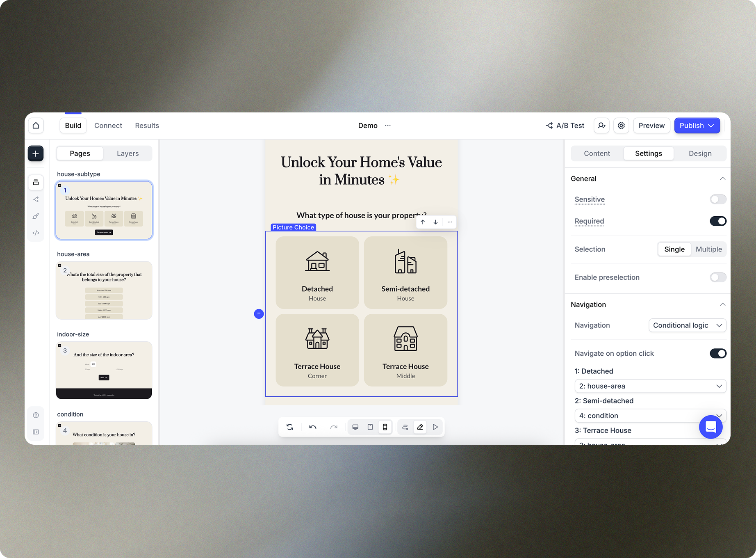Undo the last change
The width and height of the screenshot is (756, 558).
pos(313,427)
